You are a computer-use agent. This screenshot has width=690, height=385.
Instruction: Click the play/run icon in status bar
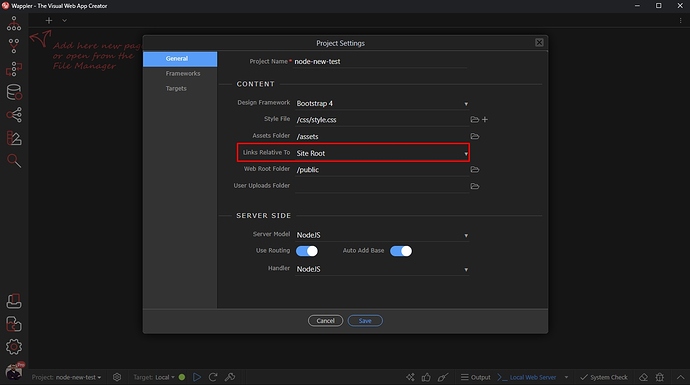(x=197, y=377)
